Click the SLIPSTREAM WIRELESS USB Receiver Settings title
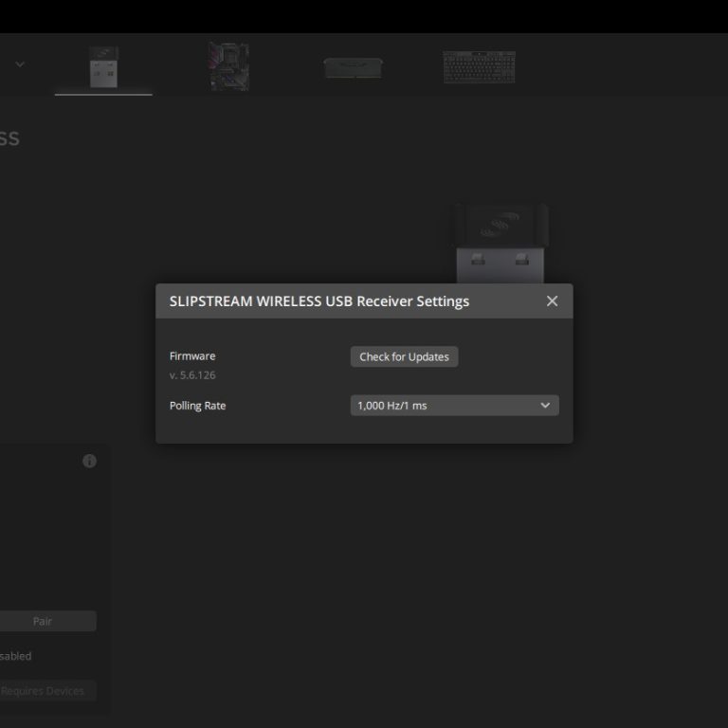This screenshot has width=728, height=728. [318, 301]
